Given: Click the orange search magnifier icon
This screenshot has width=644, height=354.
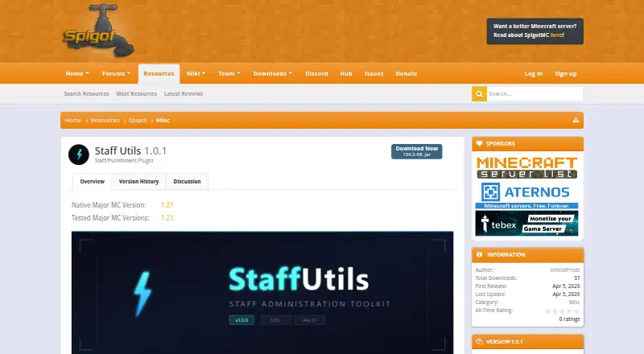Looking at the screenshot, I should point(479,93).
